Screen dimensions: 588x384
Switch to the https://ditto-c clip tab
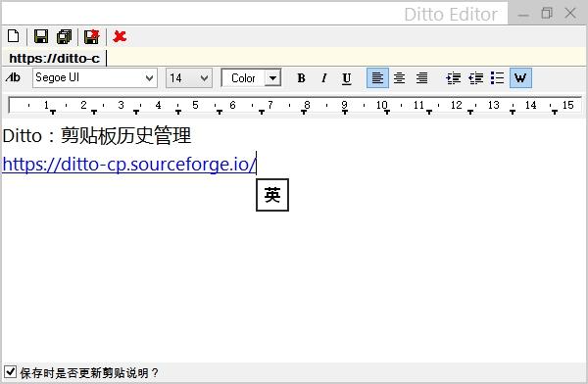point(55,59)
